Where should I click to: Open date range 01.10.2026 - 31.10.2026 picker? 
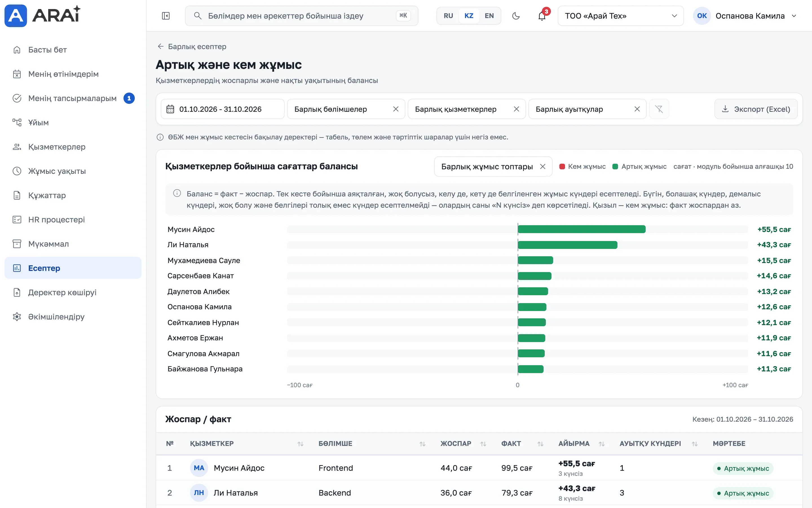222,109
